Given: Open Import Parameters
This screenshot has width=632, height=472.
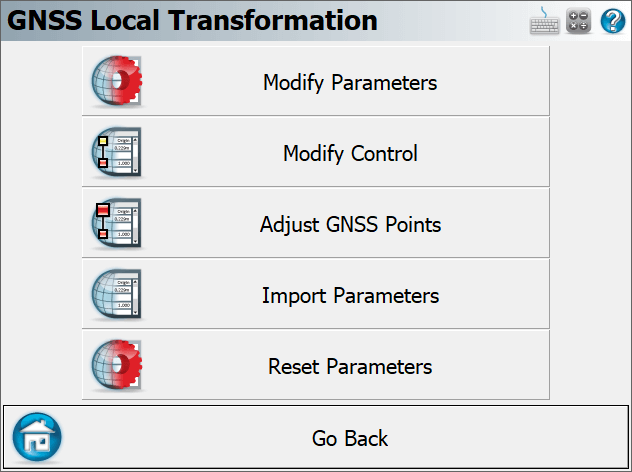Looking at the screenshot, I should tap(316, 294).
